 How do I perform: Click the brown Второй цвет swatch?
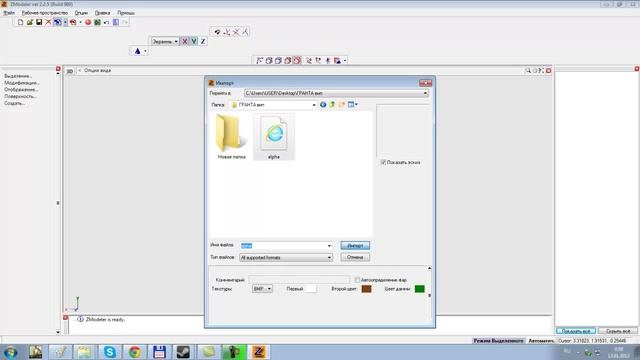pyautogui.click(x=367, y=289)
